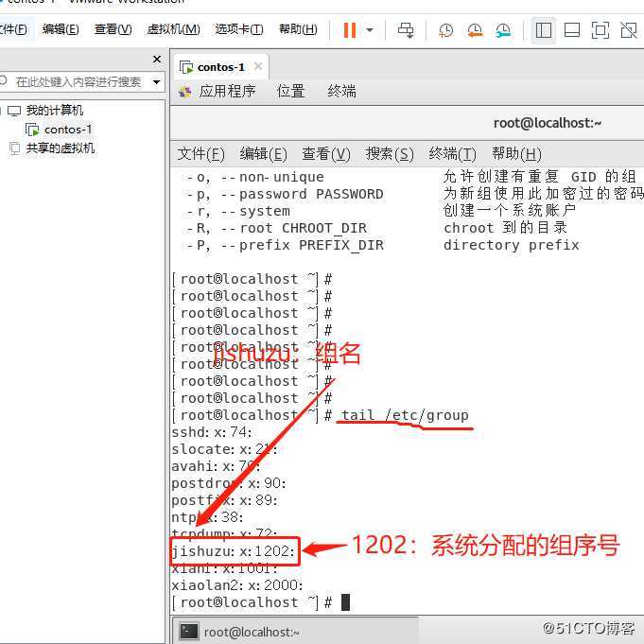Screen dimensions: 644x644
Task: Revert to snapshot with orange arrow clock icon
Action: (x=475, y=30)
